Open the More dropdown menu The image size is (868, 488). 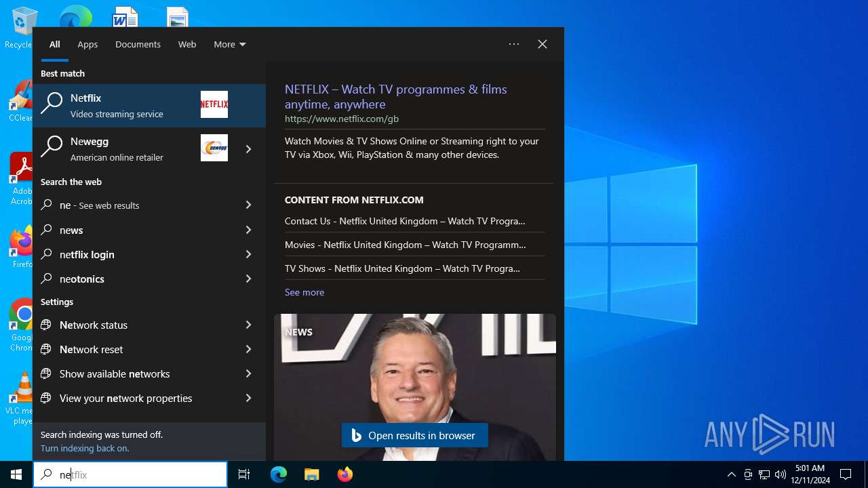pyautogui.click(x=230, y=44)
